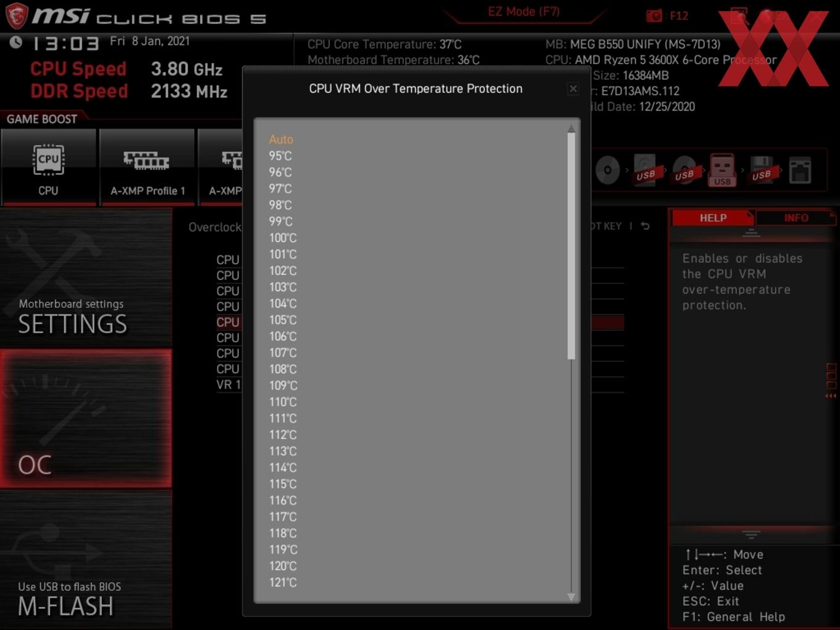Open the M-FLASH BIOS flash utility

coord(86,560)
